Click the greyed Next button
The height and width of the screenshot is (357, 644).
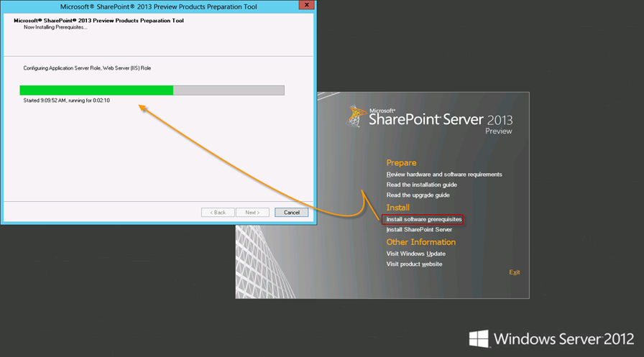click(x=252, y=213)
